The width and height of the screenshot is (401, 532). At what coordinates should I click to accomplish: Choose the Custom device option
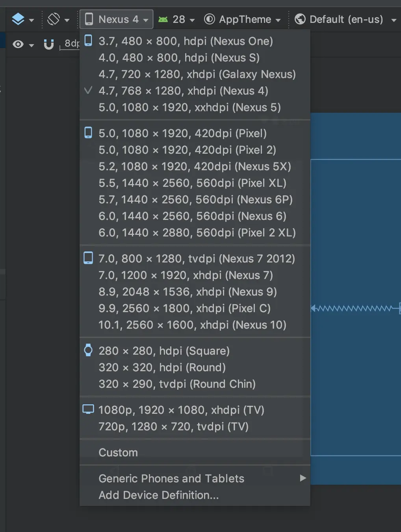tap(195, 452)
